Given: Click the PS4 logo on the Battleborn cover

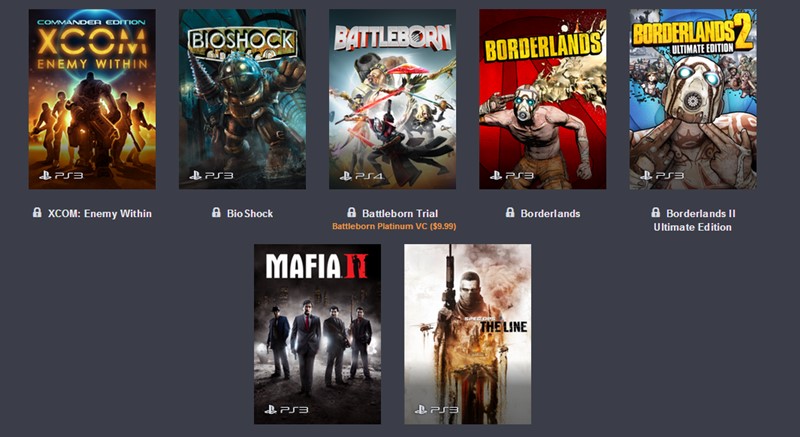Looking at the screenshot, I should [362, 176].
